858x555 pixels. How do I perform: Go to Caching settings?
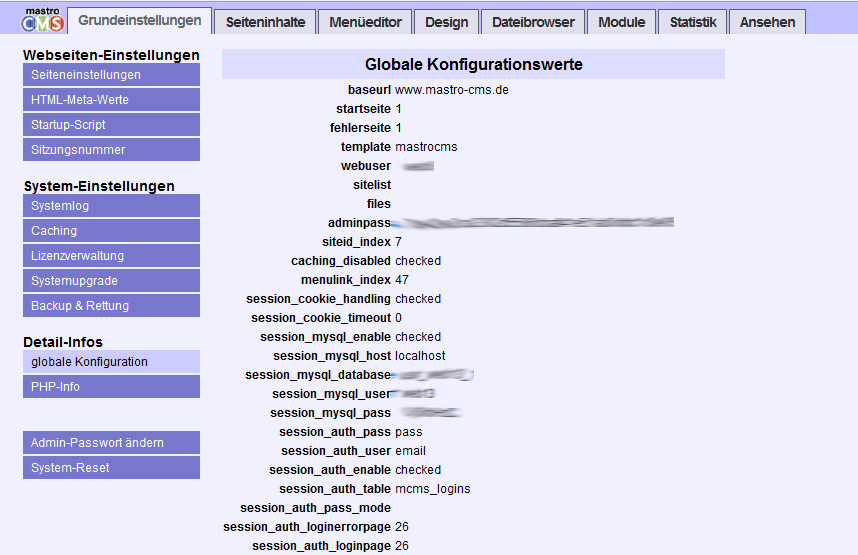point(111,230)
